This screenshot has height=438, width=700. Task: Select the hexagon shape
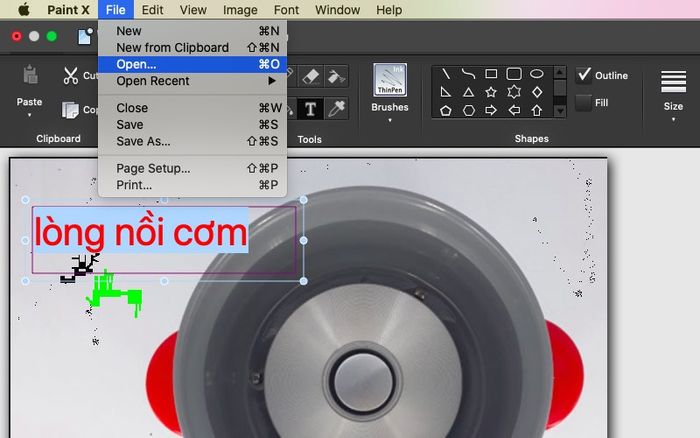(469, 110)
